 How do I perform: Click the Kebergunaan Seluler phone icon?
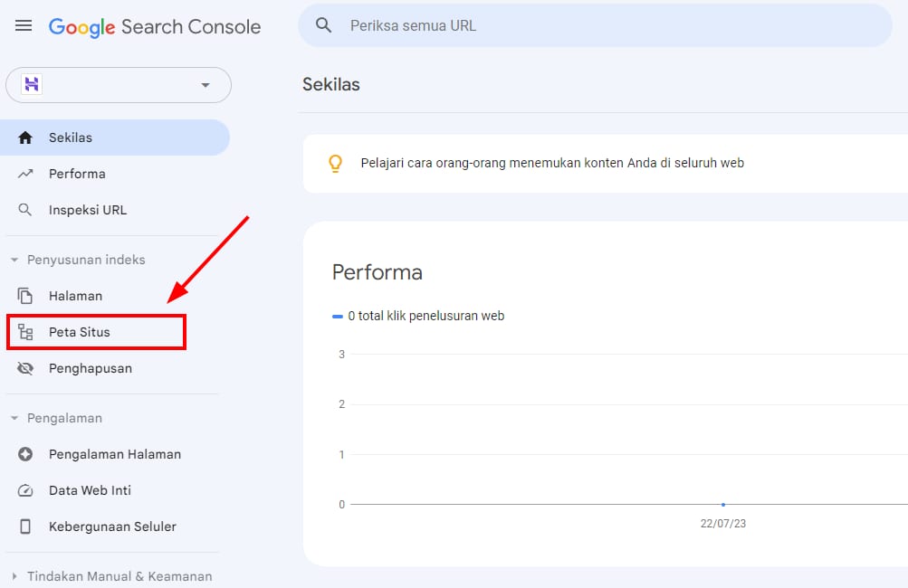[25, 526]
